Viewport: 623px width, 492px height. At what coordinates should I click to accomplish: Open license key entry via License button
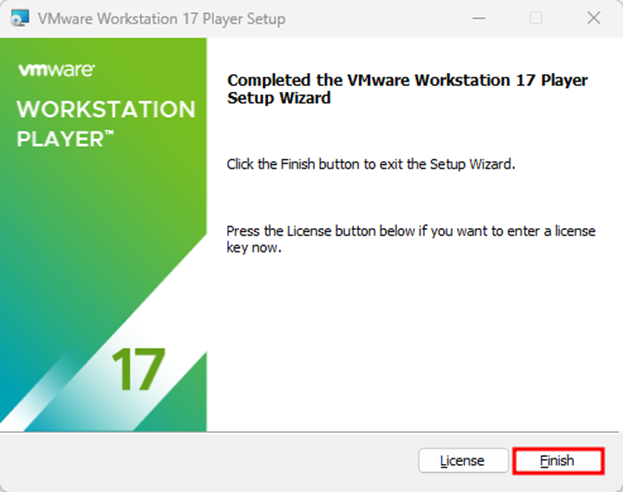click(462, 461)
